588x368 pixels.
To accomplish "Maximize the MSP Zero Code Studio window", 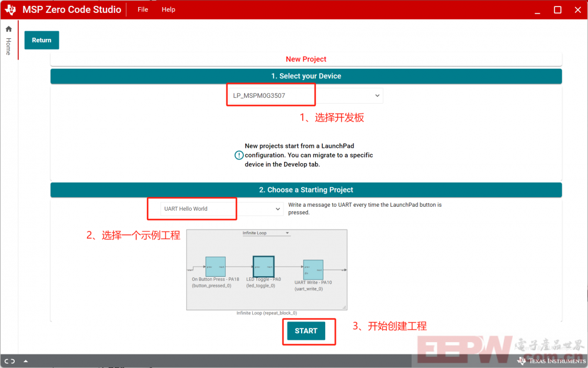I will point(557,10).
